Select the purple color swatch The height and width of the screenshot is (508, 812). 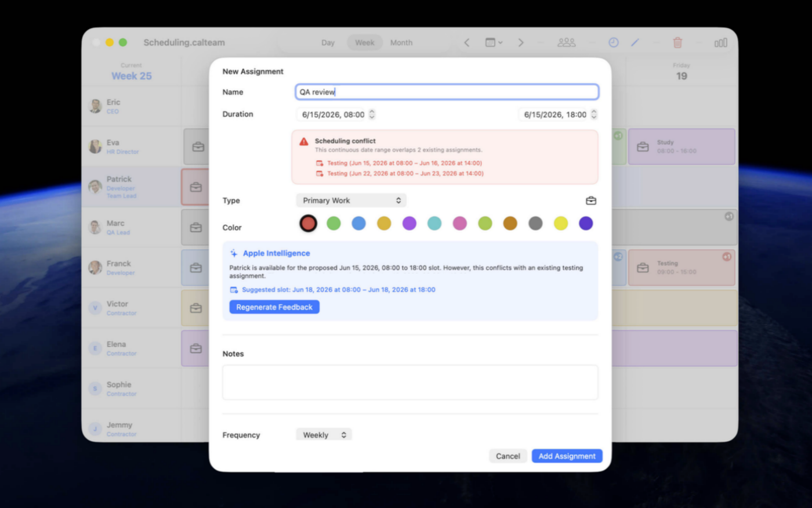409,223
